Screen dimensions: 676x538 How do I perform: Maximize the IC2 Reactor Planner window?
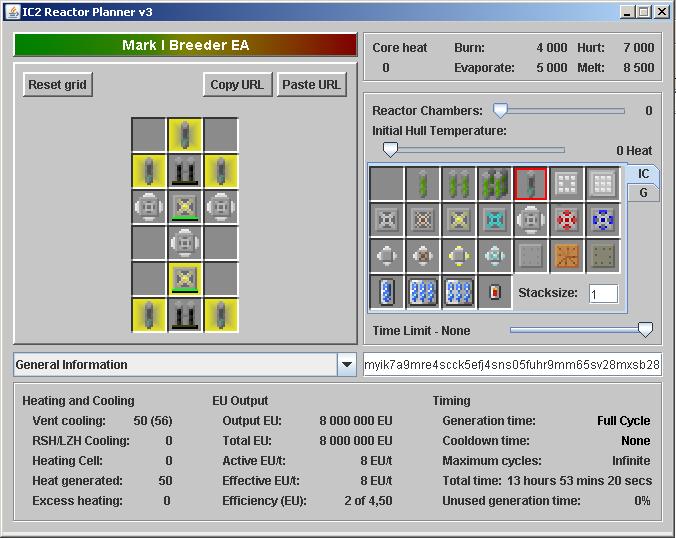[644, 12]
